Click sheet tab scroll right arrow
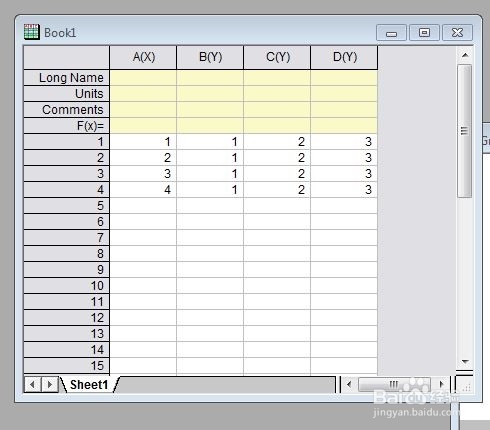The image size is (490, 430). (50, 385)
